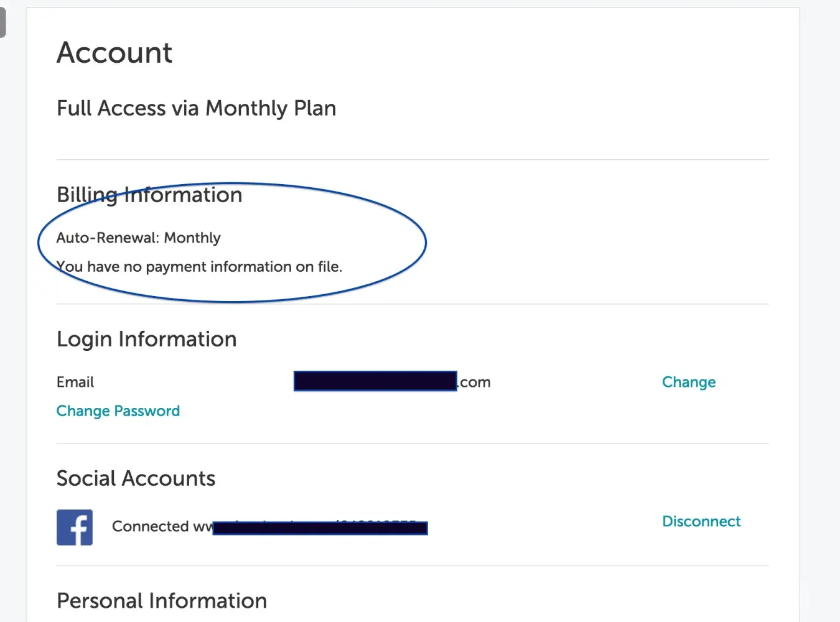Click the Facebook logo icon
The width and height of the screenshot is (840, 622).
pos(75,527)
